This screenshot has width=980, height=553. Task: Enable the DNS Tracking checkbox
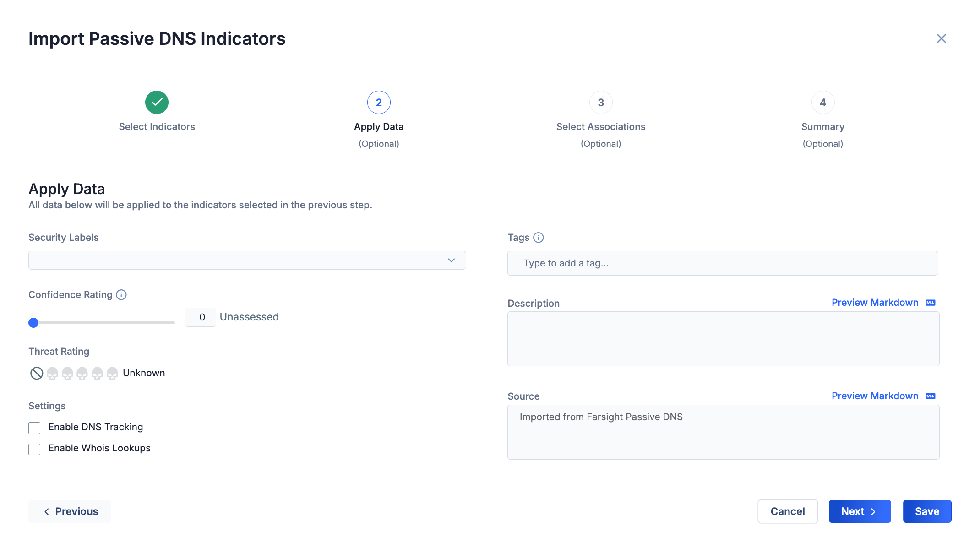click(34, 427)
